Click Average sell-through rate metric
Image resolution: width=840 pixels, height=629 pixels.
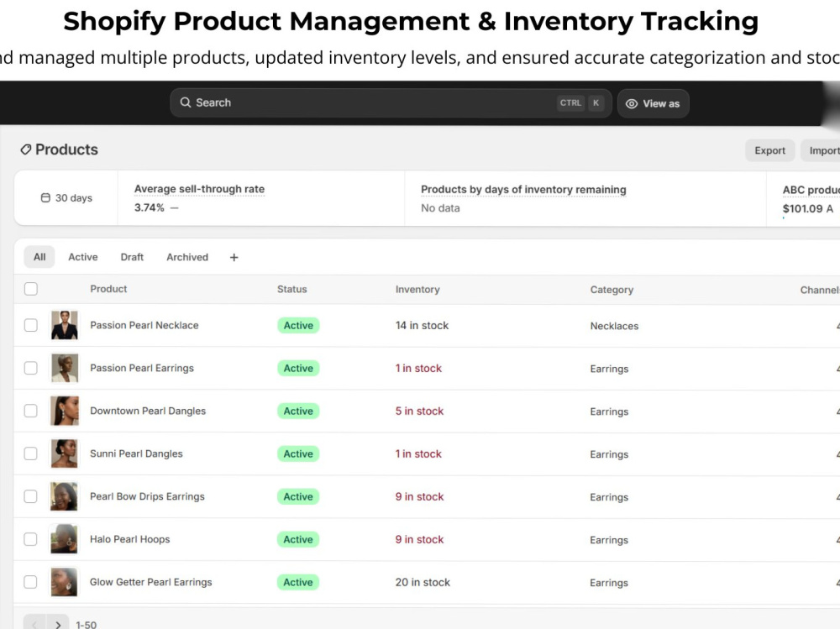(199, 189)
